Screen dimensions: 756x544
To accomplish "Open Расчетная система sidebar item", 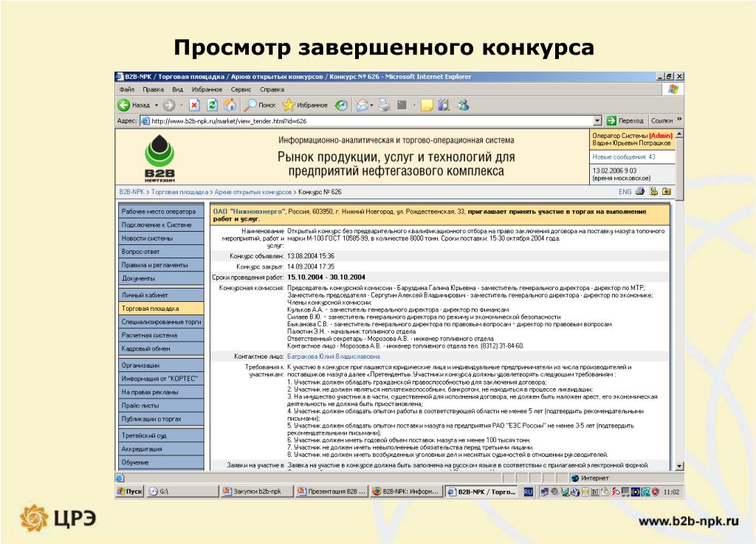I will point(161,335).
